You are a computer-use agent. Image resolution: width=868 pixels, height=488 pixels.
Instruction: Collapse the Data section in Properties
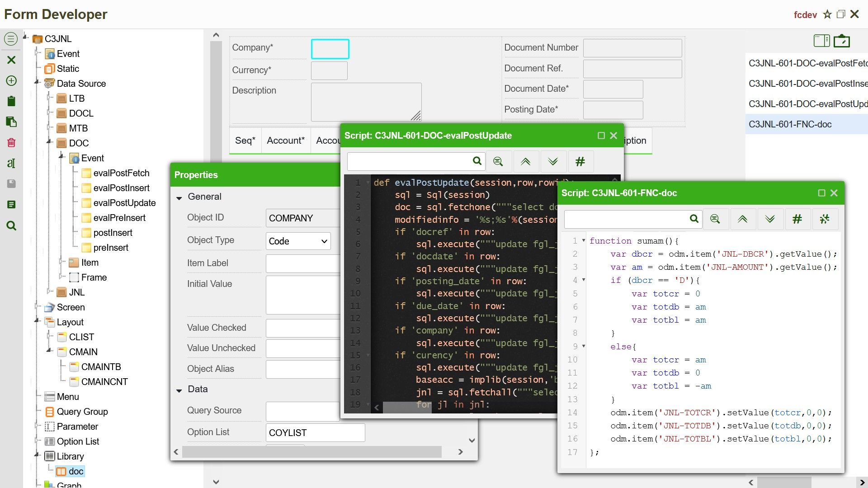coord(179,390)
